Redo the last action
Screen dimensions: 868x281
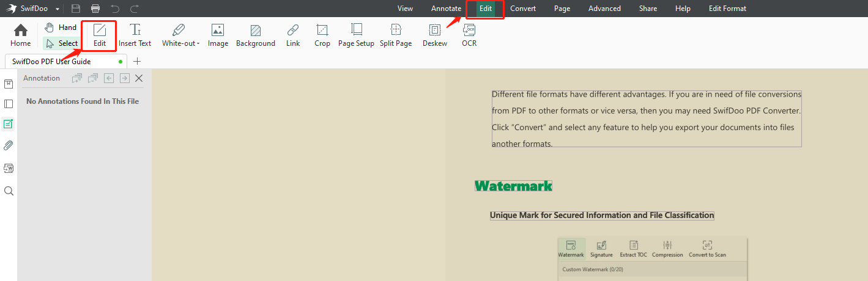click(135, 9)
